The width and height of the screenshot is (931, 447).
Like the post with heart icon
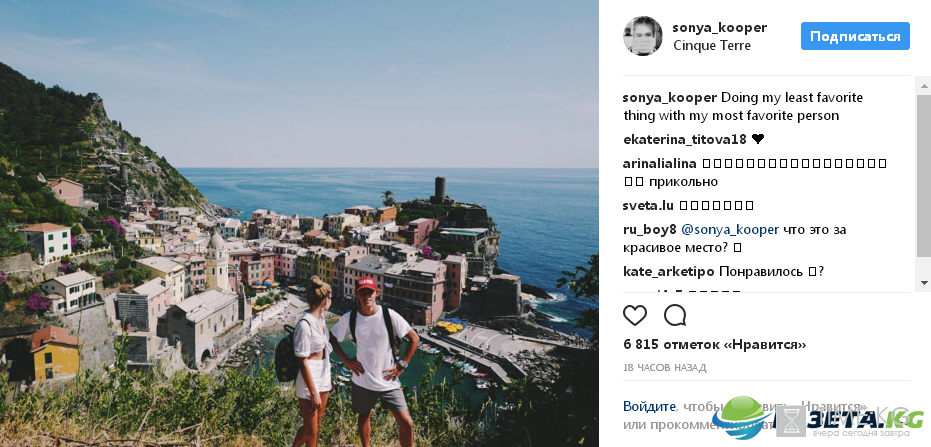(x=635, y=315)
